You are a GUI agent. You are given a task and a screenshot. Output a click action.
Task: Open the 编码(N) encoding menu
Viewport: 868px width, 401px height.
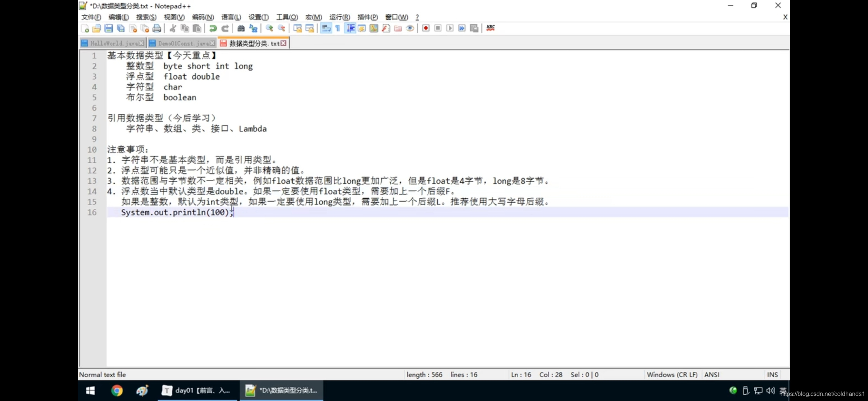click(203, 17)
